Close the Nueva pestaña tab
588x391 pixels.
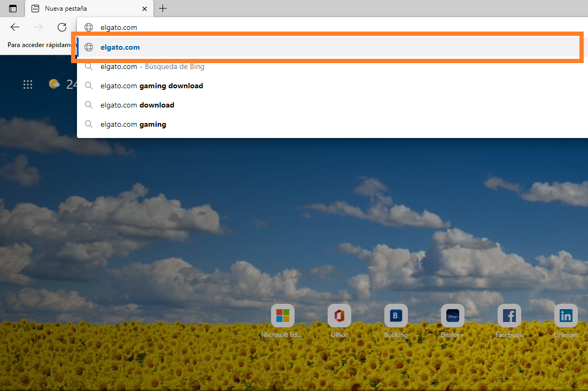144,9
